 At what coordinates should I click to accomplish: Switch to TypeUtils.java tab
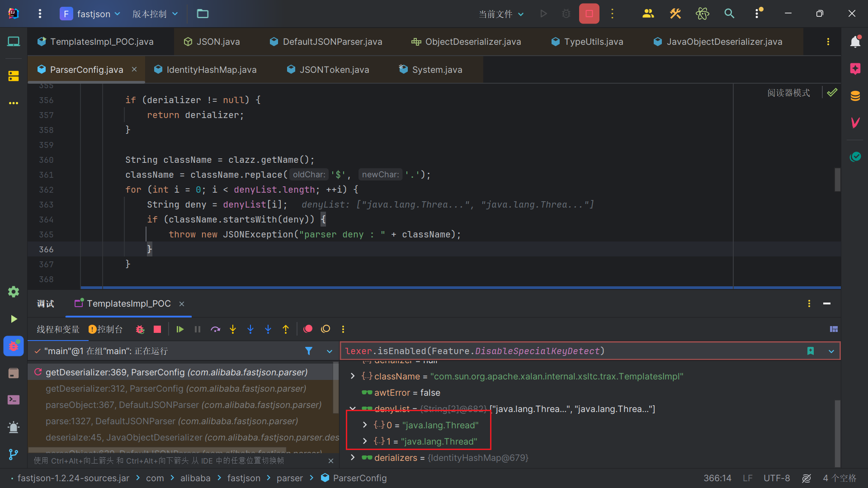point(587,42)
